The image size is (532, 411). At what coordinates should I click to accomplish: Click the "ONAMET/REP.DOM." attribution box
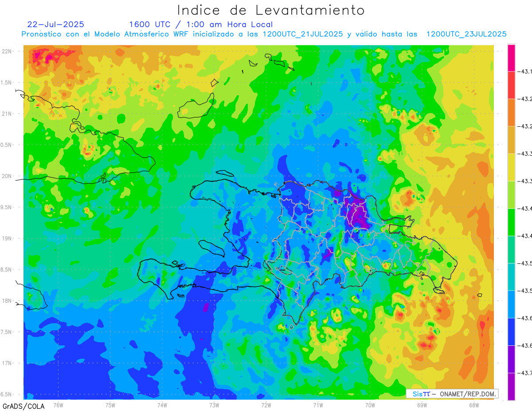(452, 394)
